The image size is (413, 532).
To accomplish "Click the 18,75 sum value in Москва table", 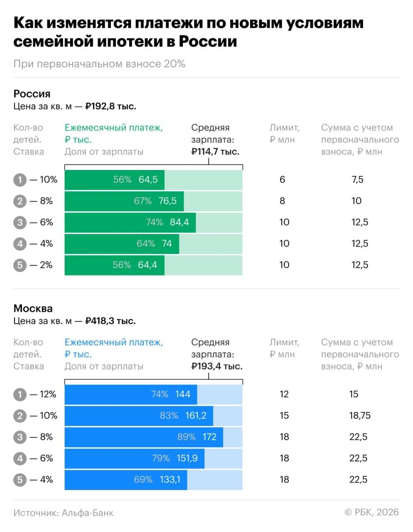I will pyautogui.click(x=360, y=416).
